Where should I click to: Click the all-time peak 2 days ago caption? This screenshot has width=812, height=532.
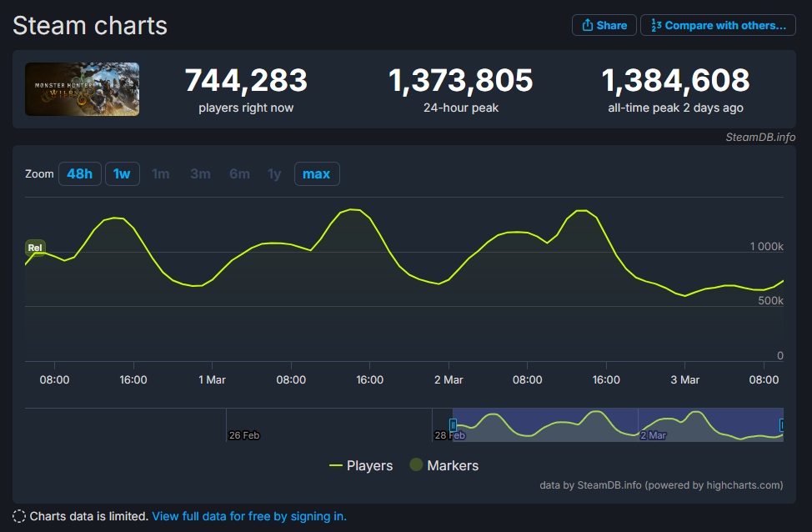click(675, 108)
